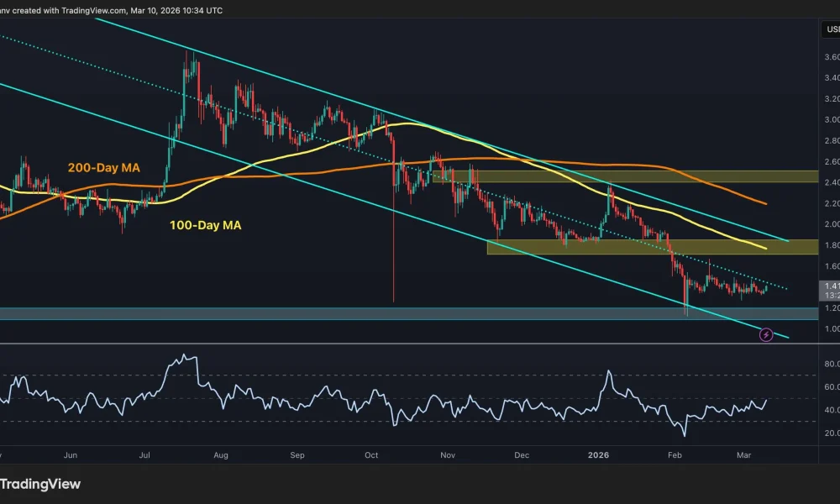The width and height of the screenshot is (840, 504).
Task: Toggle visibility of the 100-Day MA label
Action: pyautogui.click(x=204, y=225)
